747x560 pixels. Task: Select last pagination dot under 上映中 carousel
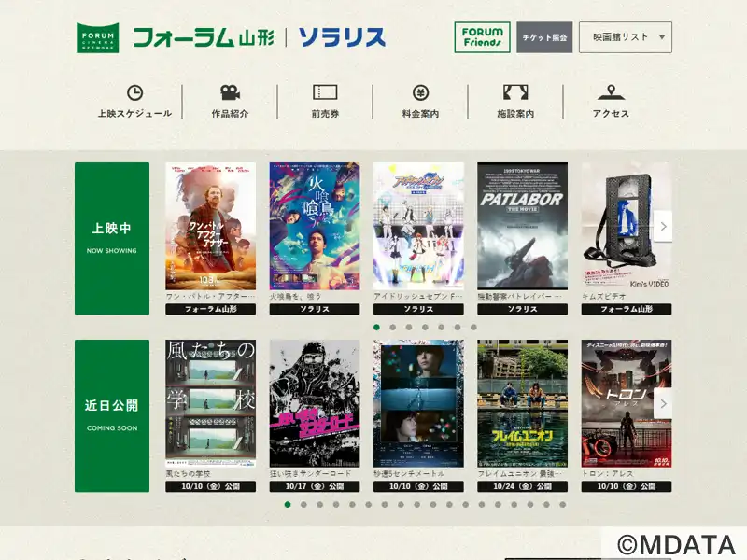473,328
